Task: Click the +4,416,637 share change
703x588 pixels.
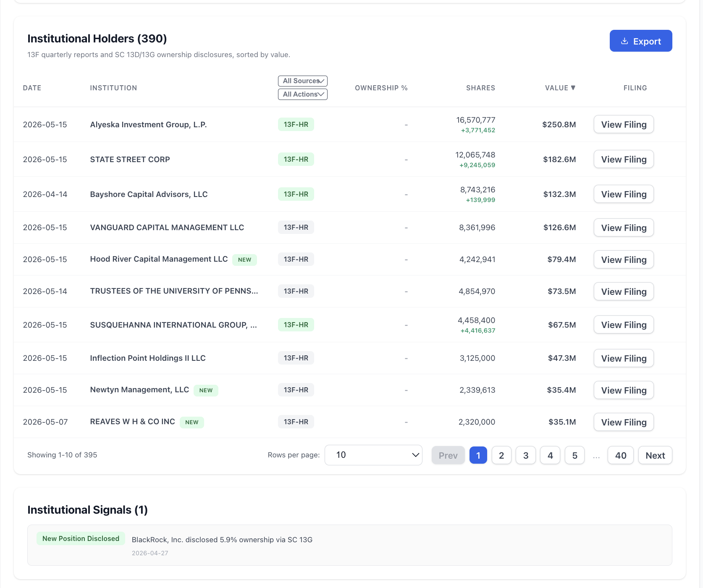Action: click(478, 331)
